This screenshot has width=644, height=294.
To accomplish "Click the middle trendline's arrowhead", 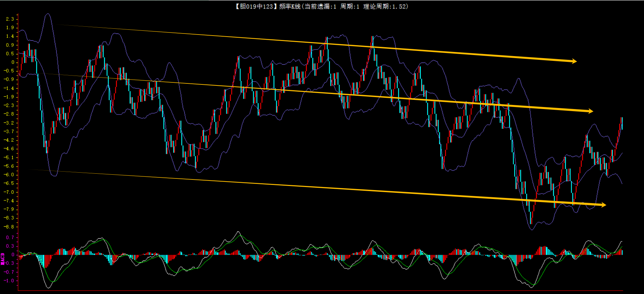I will coord(590,111).
